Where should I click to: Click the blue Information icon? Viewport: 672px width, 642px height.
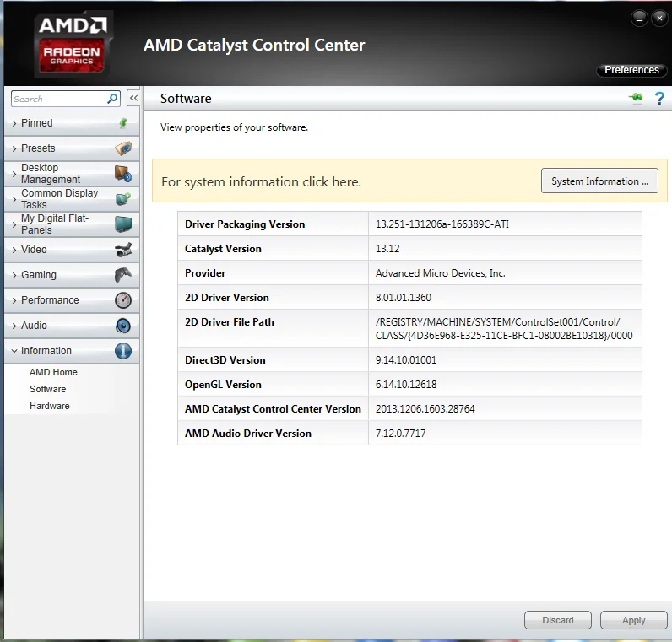tap(123, 351)
